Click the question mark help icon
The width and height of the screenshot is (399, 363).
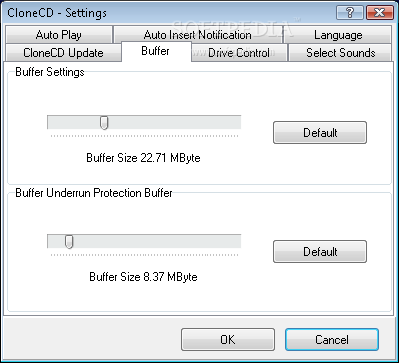coord(350,13)
